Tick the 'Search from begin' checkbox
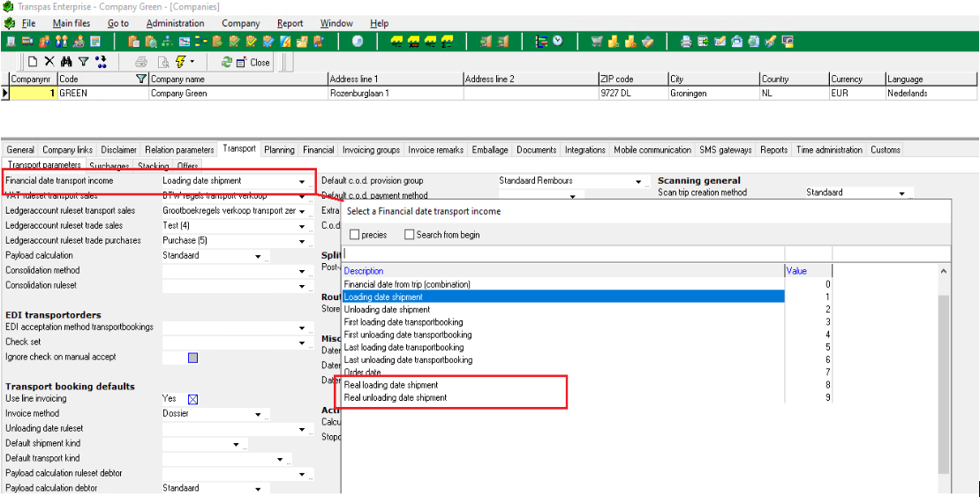 pos(410,235)
